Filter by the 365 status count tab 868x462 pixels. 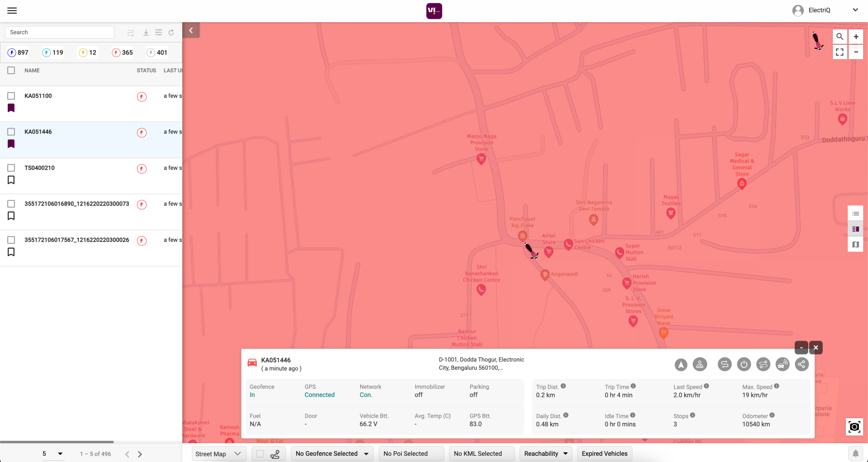click(122, 53)
